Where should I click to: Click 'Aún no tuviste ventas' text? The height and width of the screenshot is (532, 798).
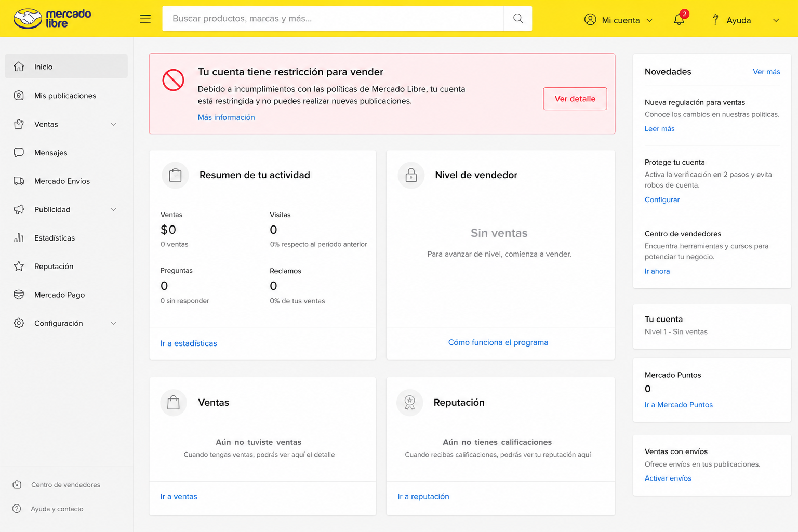tap(259, 442)
